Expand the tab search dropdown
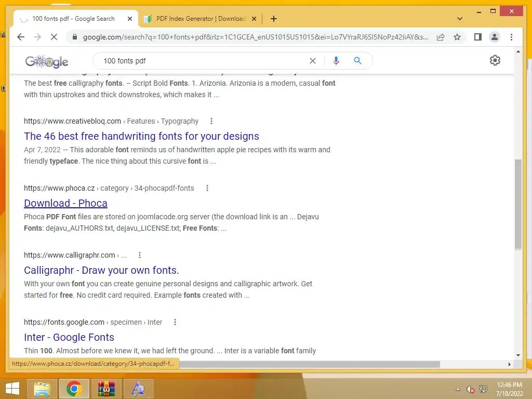This screenshot has width=532, height=399. point(460,19)
